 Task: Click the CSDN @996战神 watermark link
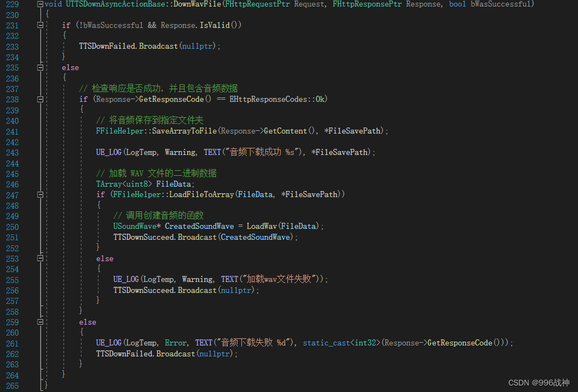539,383
